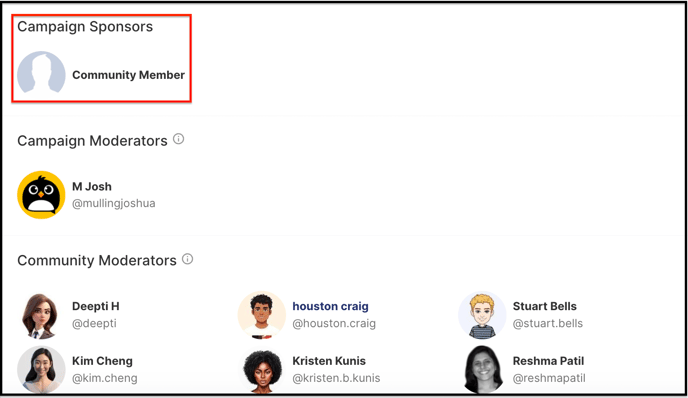Click Kristen Kunis' avatar image
The image size is (688, 398).
262,370
